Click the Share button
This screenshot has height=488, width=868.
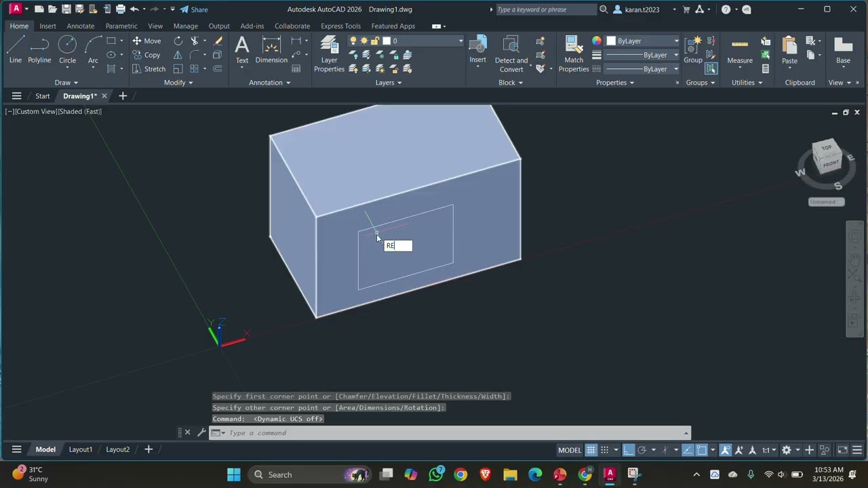pyautogui.click(x=194, y=9)
